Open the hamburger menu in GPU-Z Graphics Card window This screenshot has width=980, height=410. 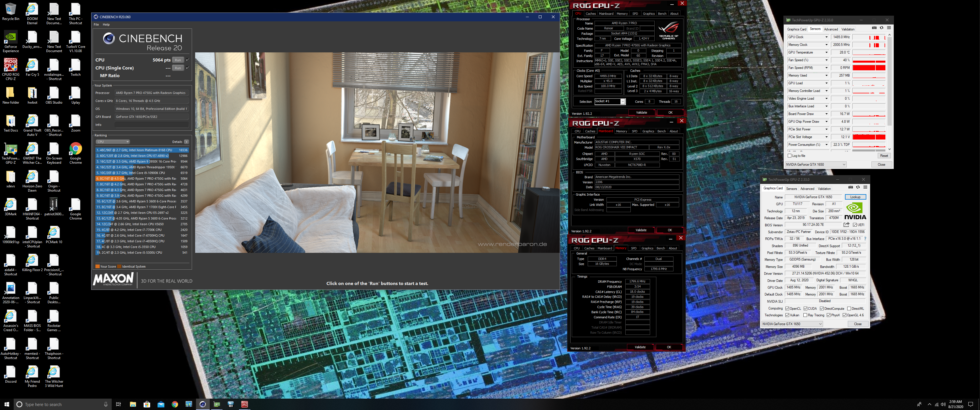coord(865,187)
